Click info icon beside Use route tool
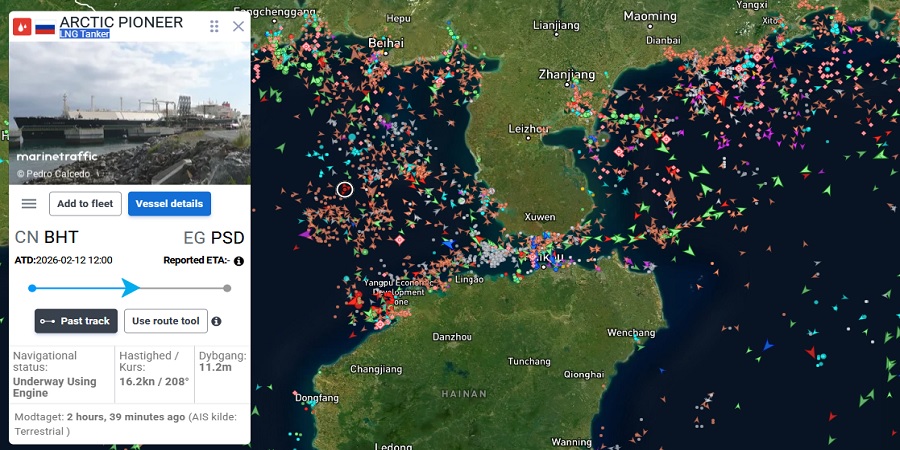 coord(216,321)
